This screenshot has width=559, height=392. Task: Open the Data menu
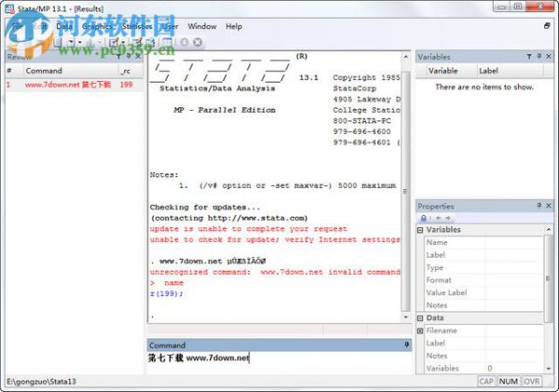64,26
